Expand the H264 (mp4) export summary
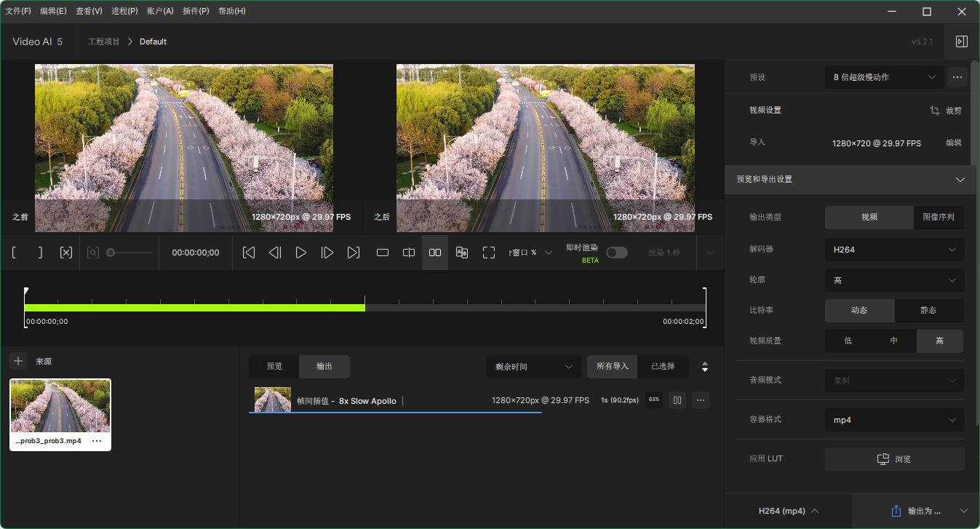The width and height of the screenshot is (980, 529). 789,511
